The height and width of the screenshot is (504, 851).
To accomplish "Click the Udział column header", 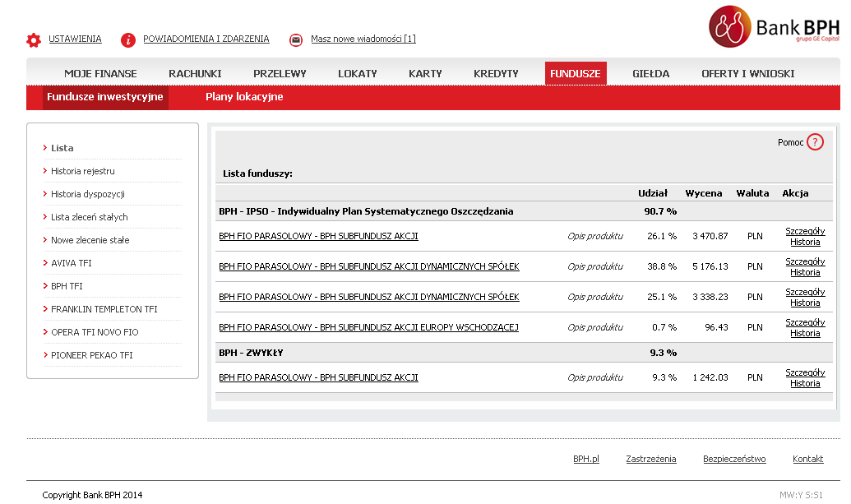I will 653,193.
